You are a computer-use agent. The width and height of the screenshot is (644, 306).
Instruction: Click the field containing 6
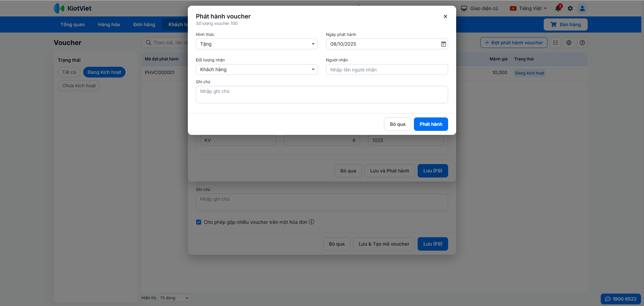tap(322, 140)
